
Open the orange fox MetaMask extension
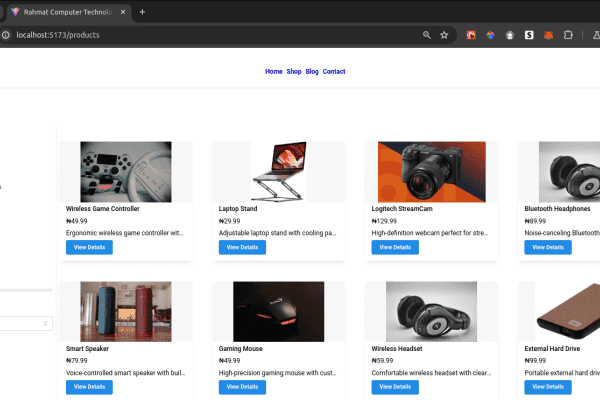[548, 35]
